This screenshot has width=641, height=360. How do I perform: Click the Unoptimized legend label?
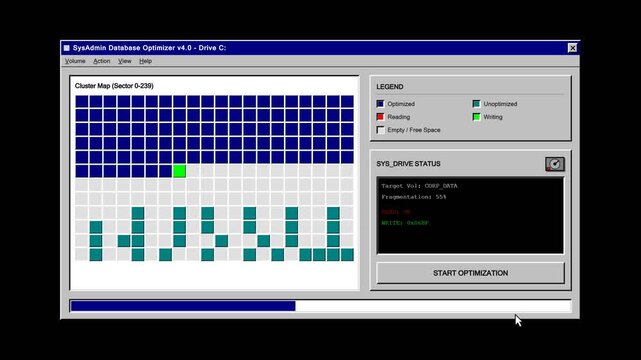pos(500,104)
